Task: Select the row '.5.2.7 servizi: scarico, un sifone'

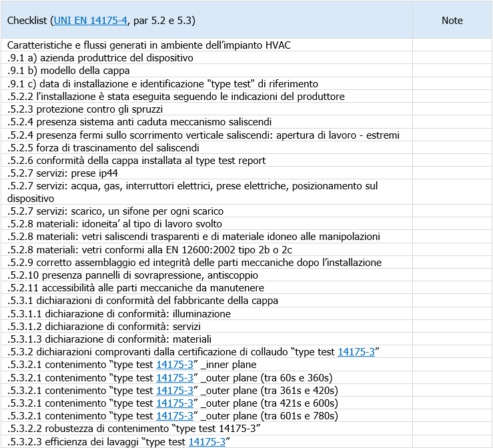Action: click(115, 211)
